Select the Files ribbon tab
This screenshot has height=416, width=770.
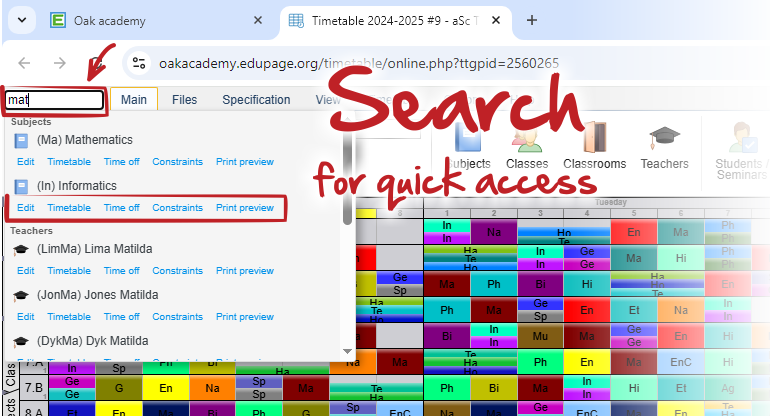pos(184,100)
